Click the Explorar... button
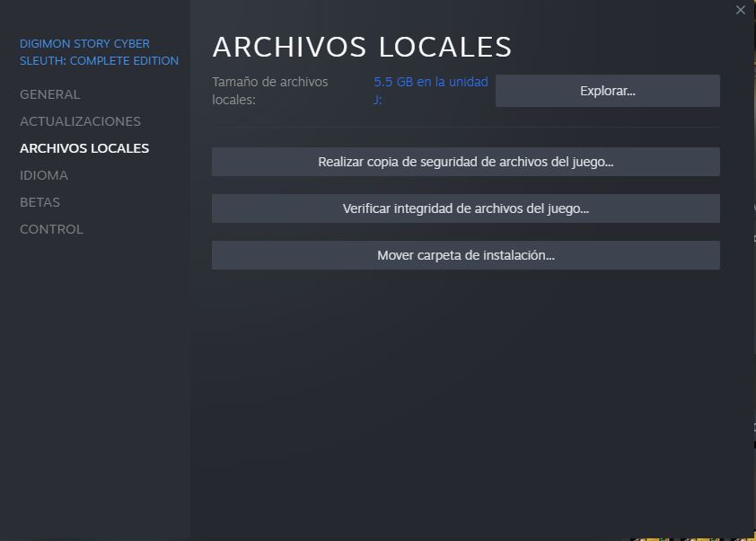Screen dimensions: 756x541 608,91
